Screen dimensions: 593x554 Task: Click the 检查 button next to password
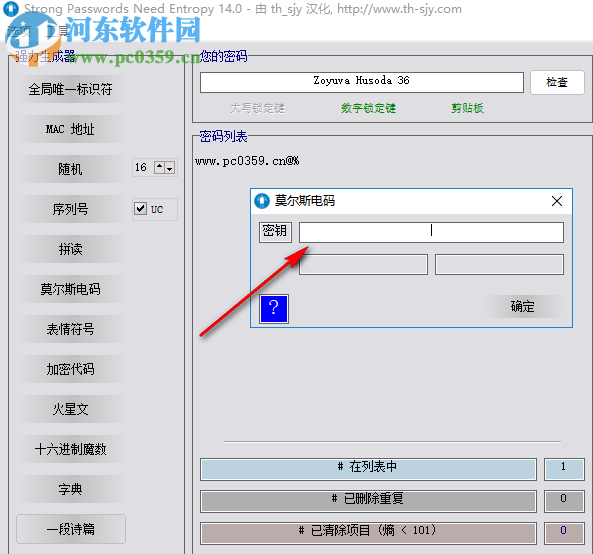point(557,82)
